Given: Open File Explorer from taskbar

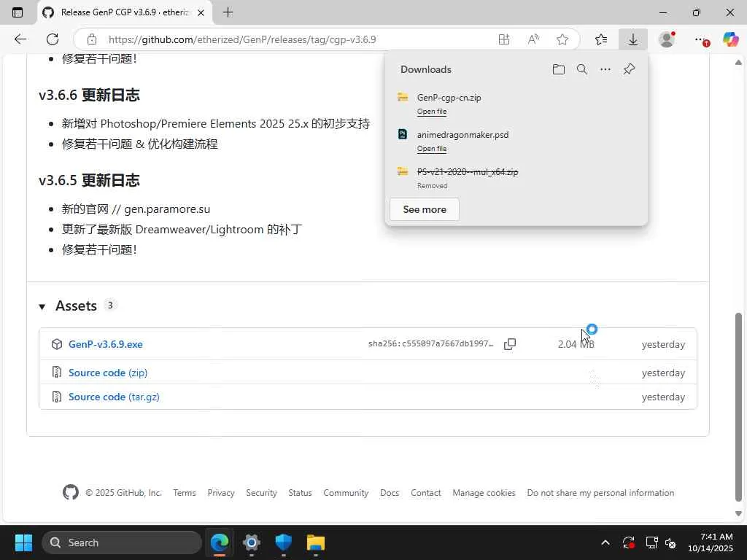Looking at the screenshot, I should pos(315,542).
